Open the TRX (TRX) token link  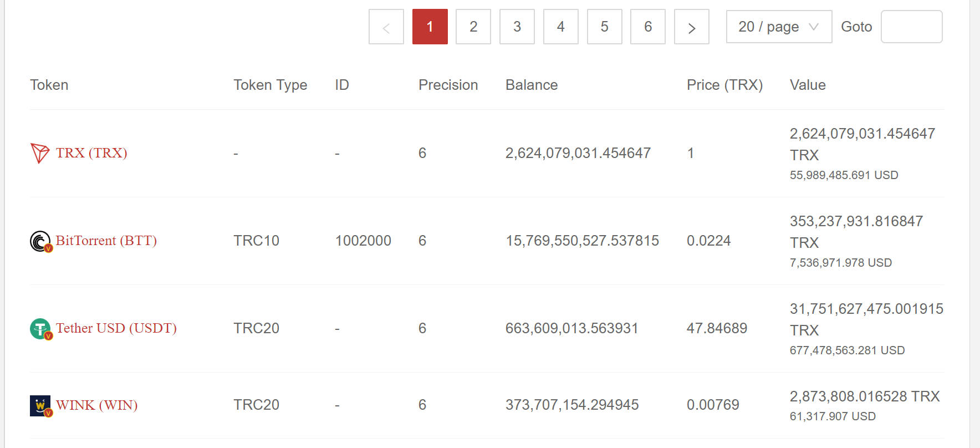pos(91,153)
